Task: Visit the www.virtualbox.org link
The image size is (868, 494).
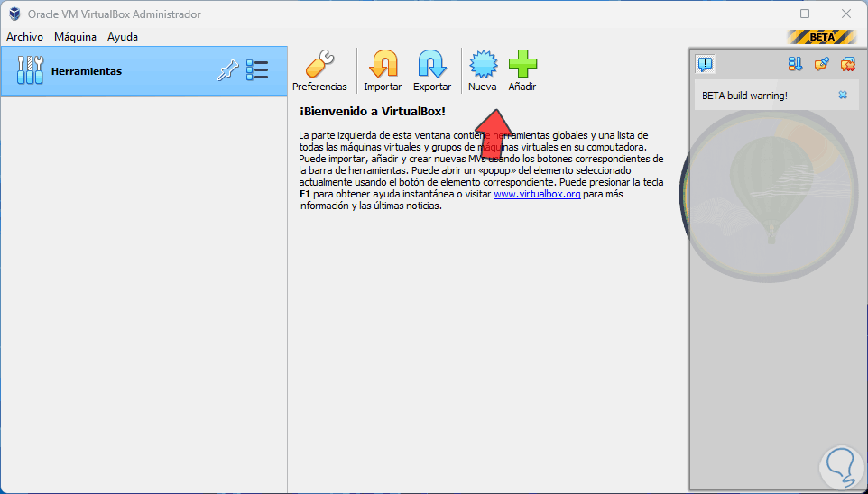Action: (537, 194)
